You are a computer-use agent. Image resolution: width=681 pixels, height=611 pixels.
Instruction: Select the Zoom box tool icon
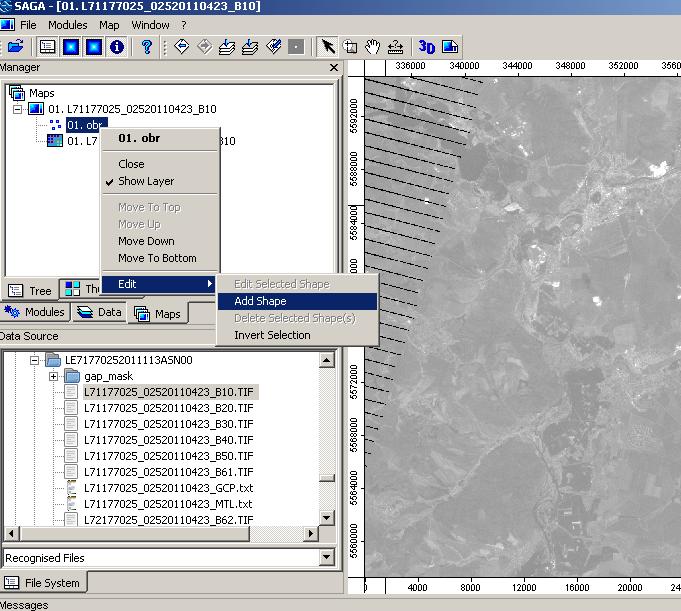350,47
